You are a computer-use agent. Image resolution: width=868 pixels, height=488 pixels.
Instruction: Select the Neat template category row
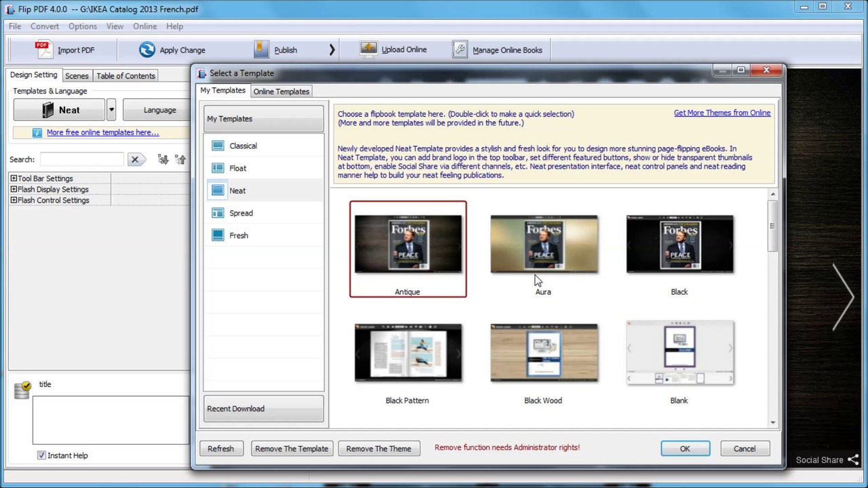(264, 190)
